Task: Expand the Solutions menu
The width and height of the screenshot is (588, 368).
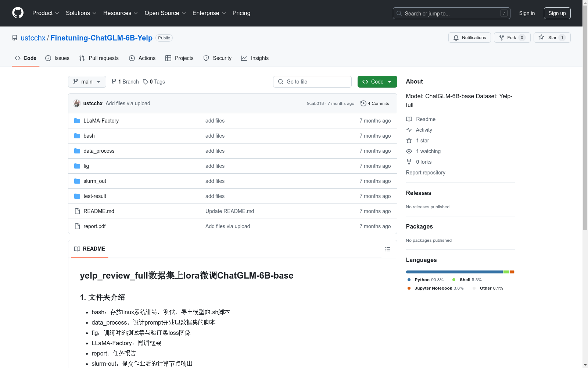Action: (81, 13)
